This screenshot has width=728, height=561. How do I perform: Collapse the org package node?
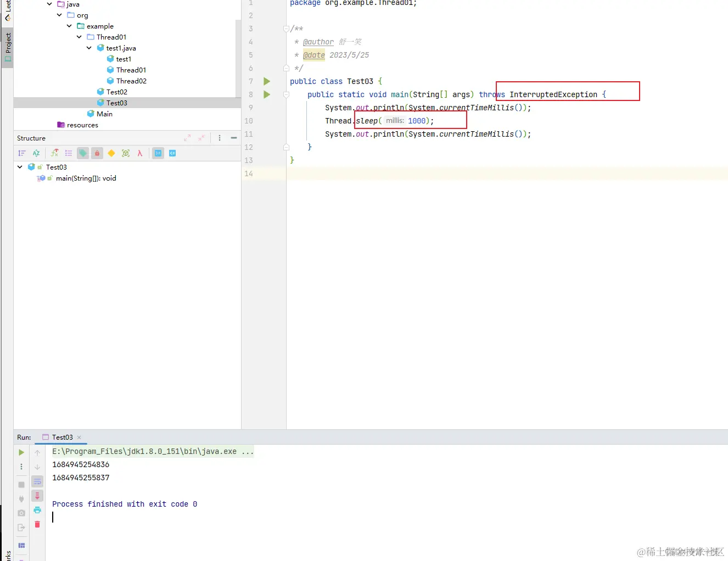[59, 15]
